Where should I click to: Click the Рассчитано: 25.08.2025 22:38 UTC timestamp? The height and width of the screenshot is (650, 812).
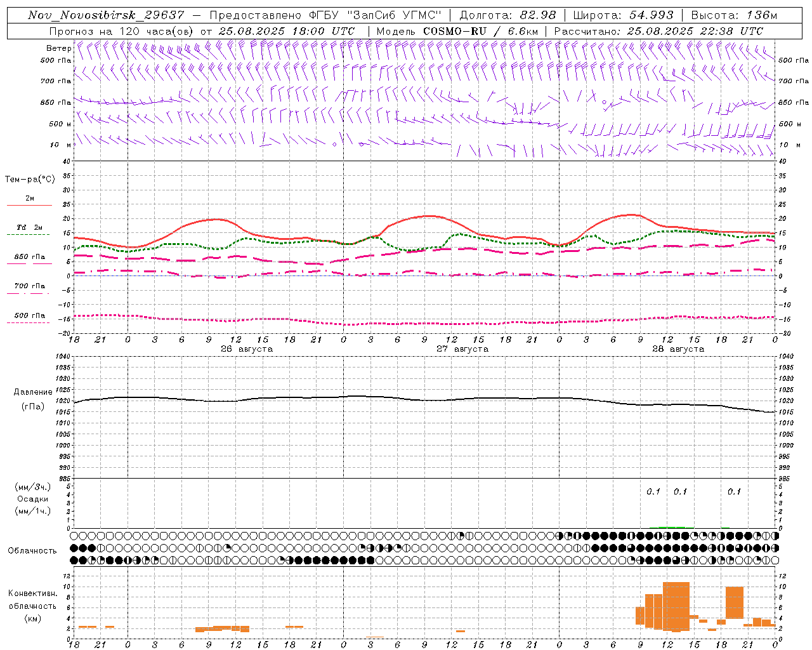658,31
